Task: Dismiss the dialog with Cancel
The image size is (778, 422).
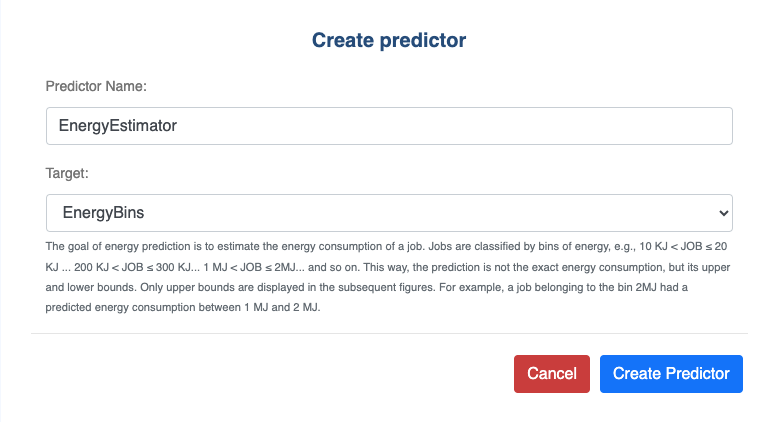Action: (x=551, y=373)
